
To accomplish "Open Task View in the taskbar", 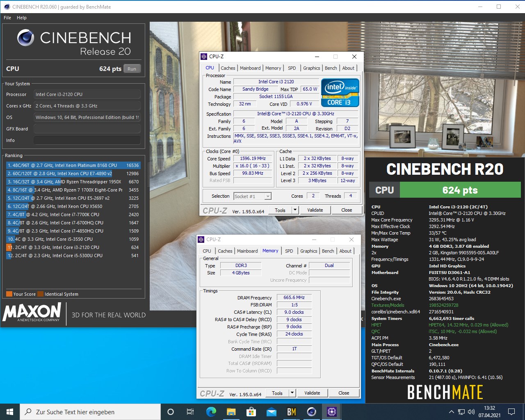I will (190, 412).
